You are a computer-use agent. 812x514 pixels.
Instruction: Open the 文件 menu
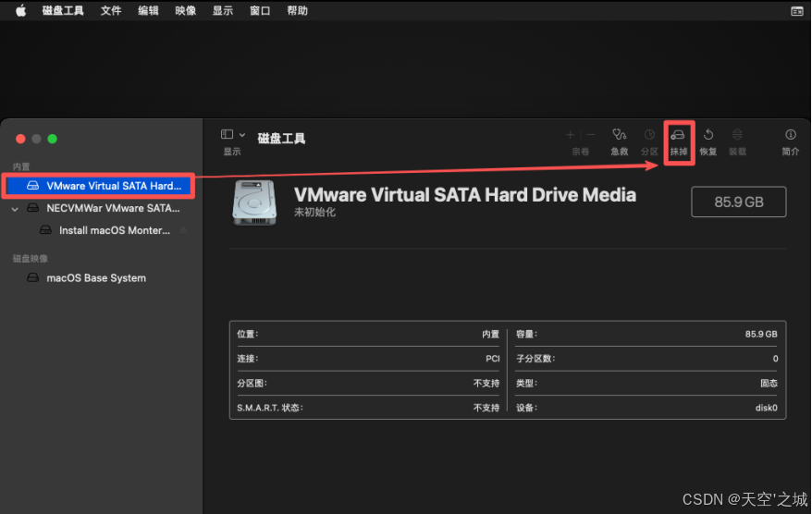click(x=111, y=10)
